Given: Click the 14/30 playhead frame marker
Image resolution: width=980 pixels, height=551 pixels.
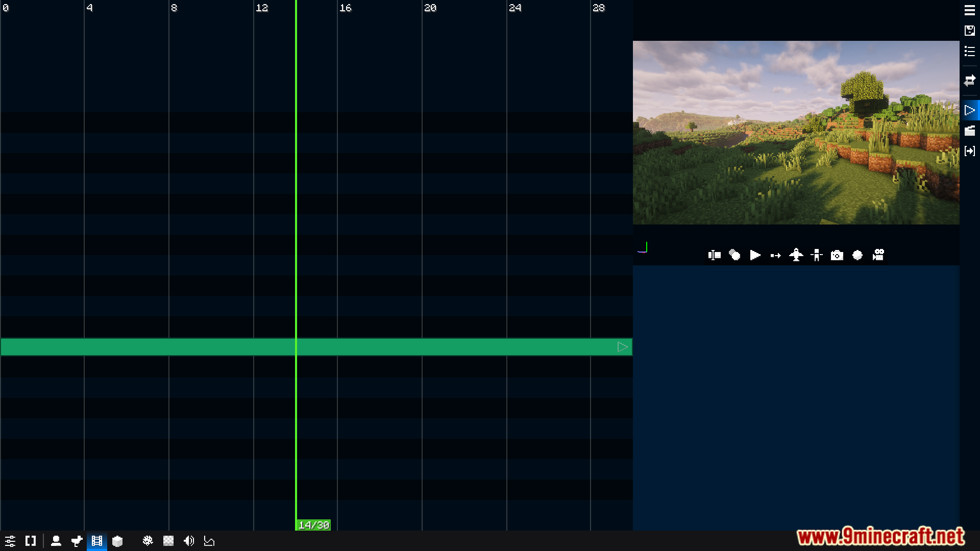Looking at the screenshot, I should pyautogui.click(x=313, y=525).
